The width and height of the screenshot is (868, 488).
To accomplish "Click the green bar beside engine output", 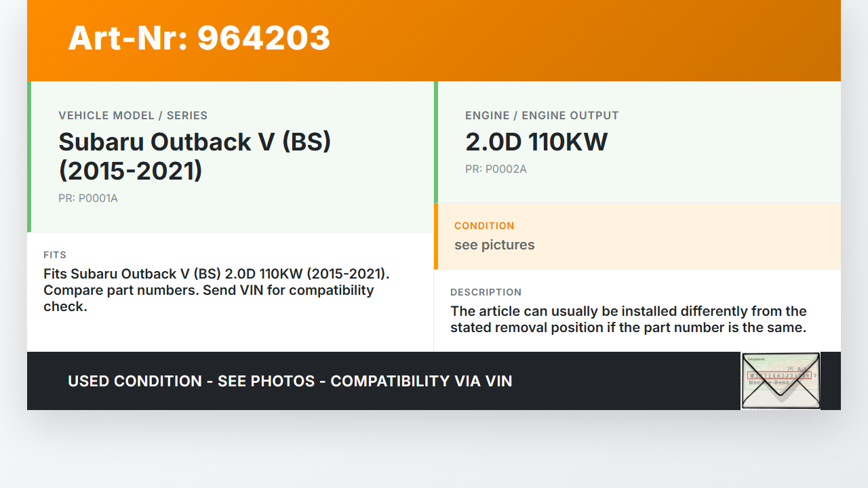I will (436, 142).
